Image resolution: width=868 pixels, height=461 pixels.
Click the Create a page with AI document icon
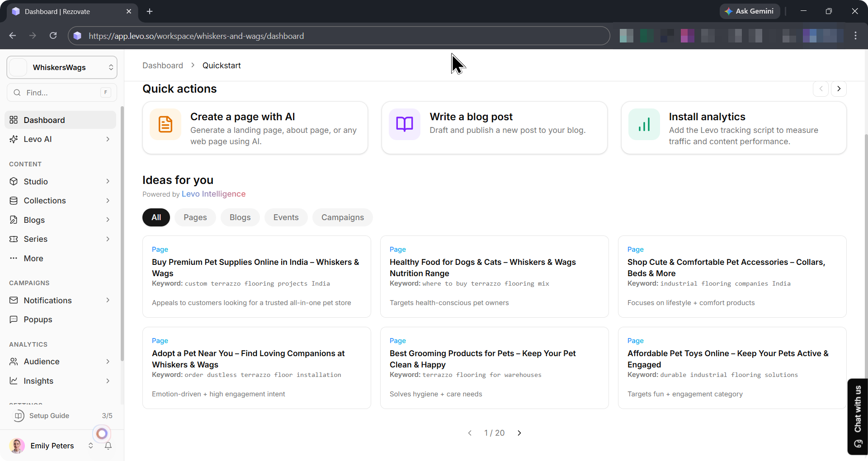(x=165, y=124)
